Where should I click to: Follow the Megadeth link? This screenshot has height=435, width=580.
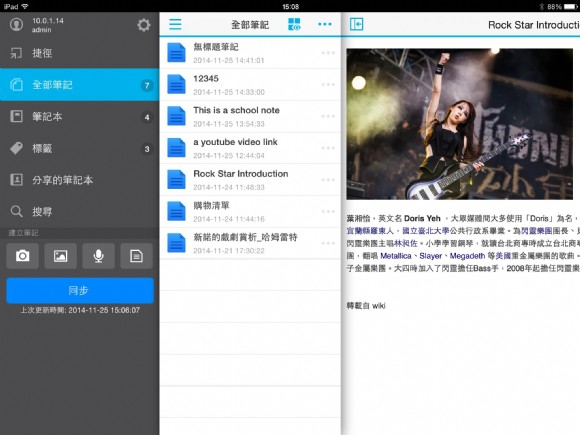point(467,256)
